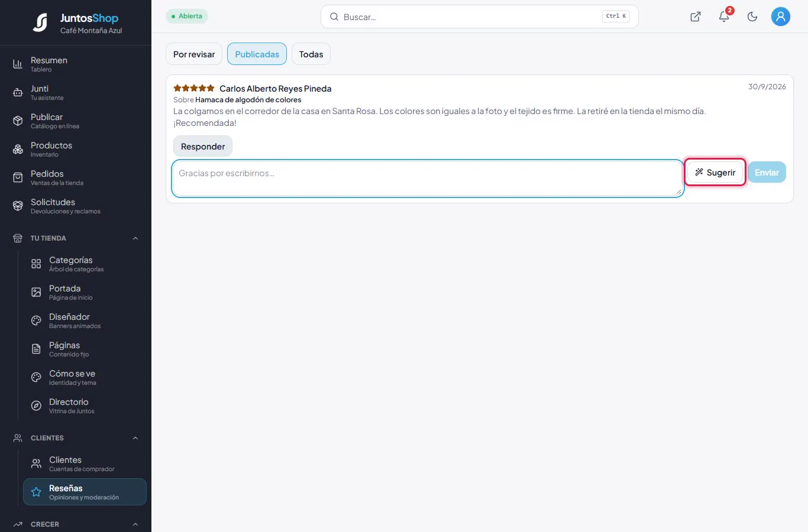Click the Portada image icon

click(x=36, y=292)
